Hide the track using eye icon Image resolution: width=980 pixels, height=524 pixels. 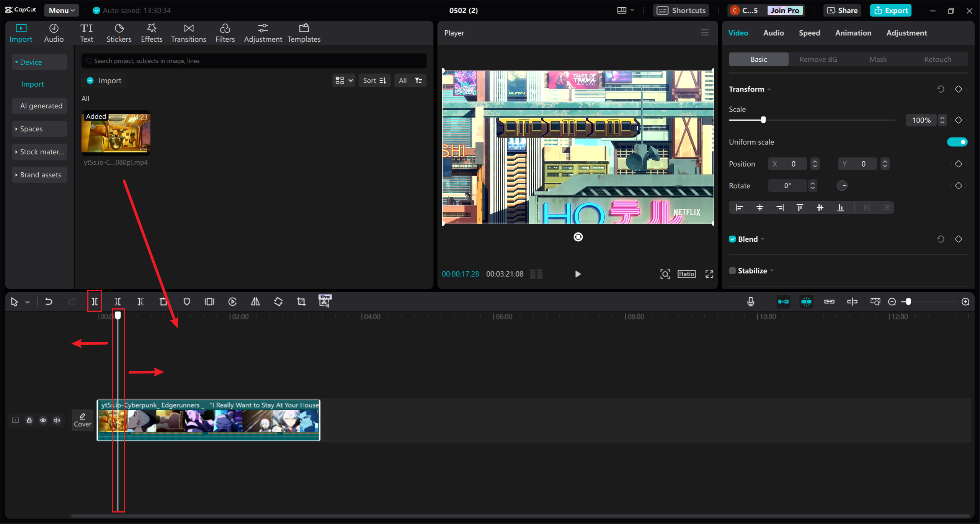(43, 420)
